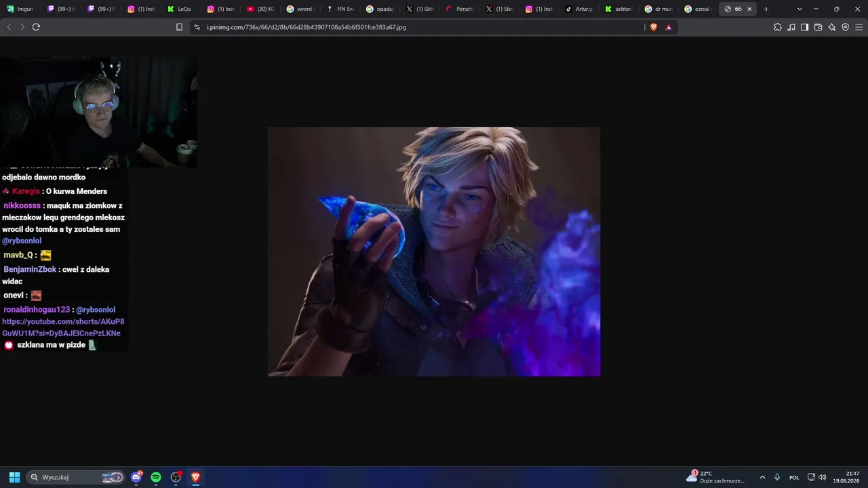Open Brave Shields lion icon
The height and width of the screenshot is (488, 868).
[x=654, y=27]
